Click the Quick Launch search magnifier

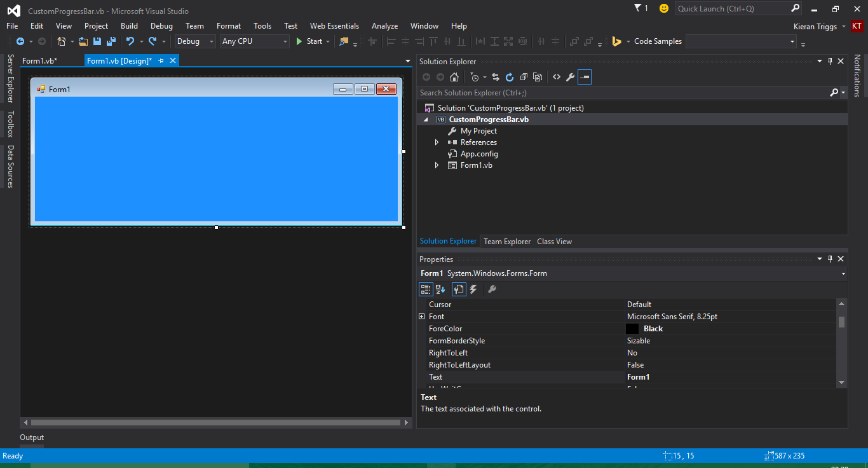point(795,8)
